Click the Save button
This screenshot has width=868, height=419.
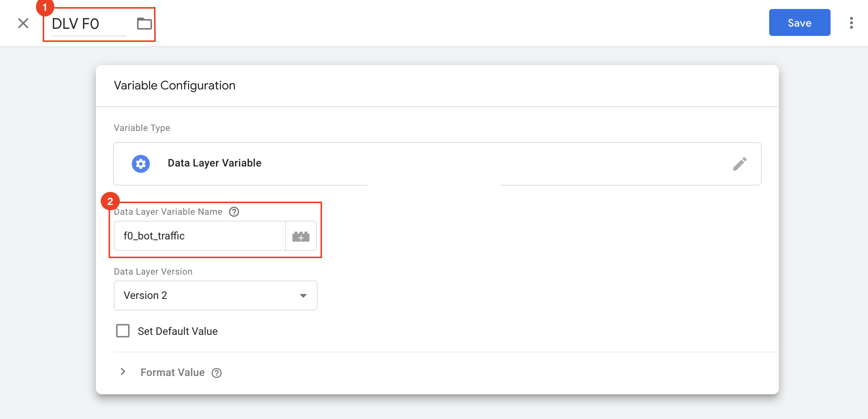point(799,23)
